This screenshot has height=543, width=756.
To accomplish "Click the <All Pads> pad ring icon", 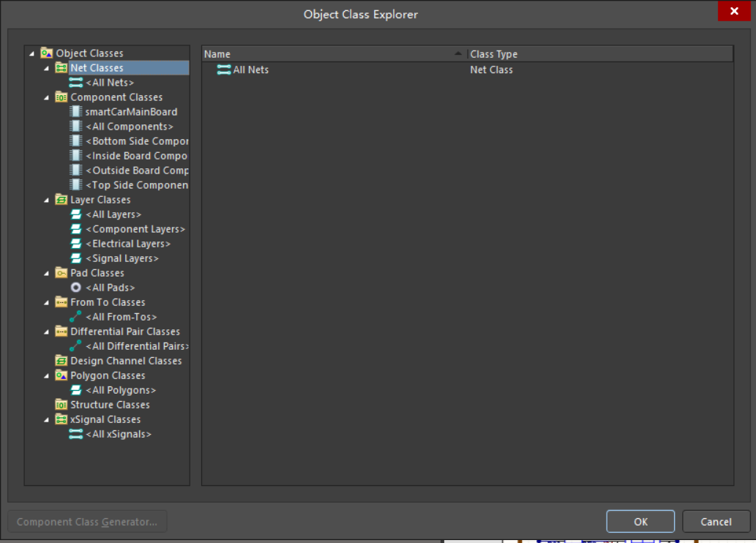I will pos(75,288).
